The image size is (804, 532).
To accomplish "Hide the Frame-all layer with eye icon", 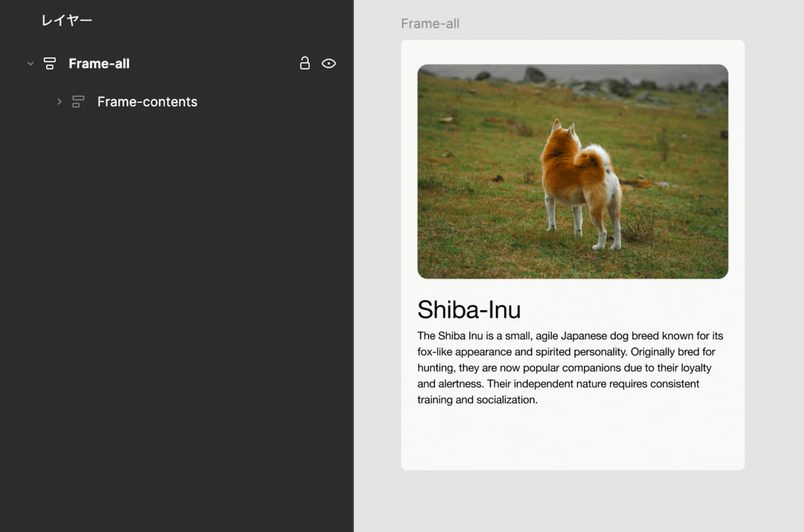I will [328, 64].
